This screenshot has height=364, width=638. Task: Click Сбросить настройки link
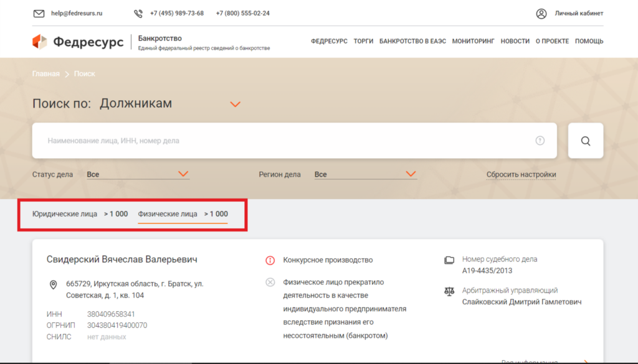tap(521, 175)
